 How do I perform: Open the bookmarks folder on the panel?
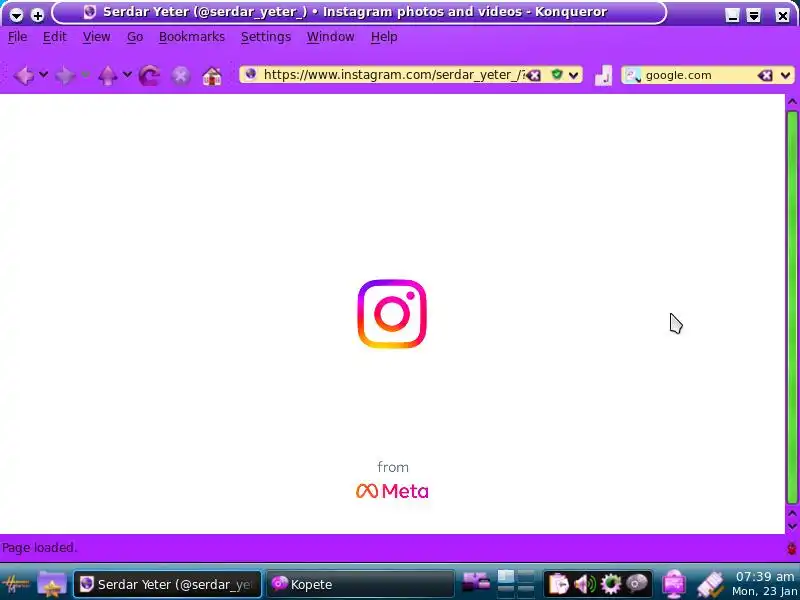coord(52,584)
